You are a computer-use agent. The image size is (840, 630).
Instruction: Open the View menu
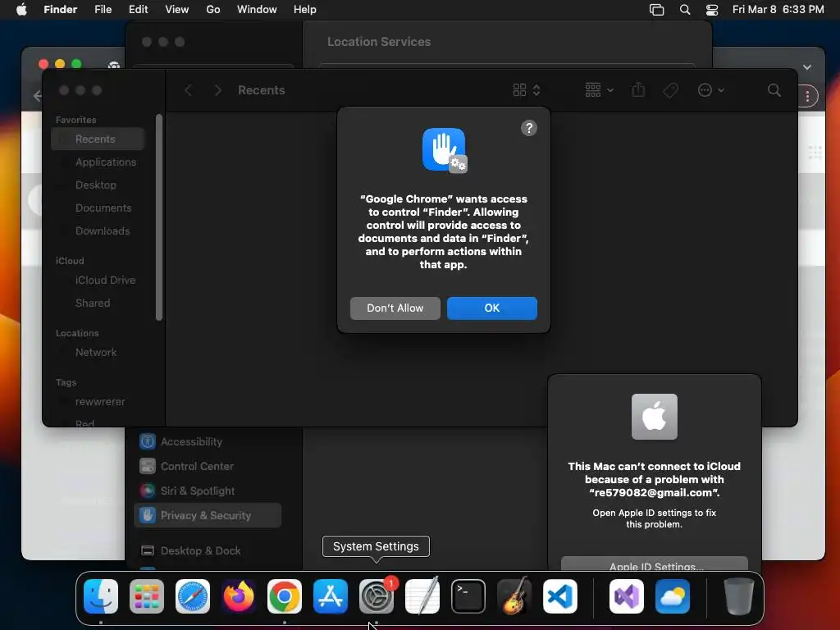pos(177,10)
